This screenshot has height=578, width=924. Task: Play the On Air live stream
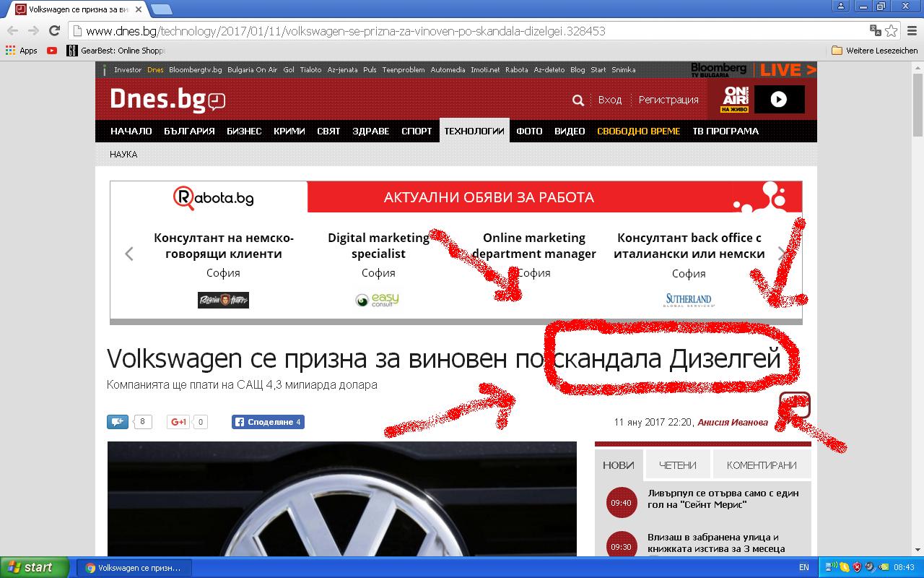(x=778, y=100)
